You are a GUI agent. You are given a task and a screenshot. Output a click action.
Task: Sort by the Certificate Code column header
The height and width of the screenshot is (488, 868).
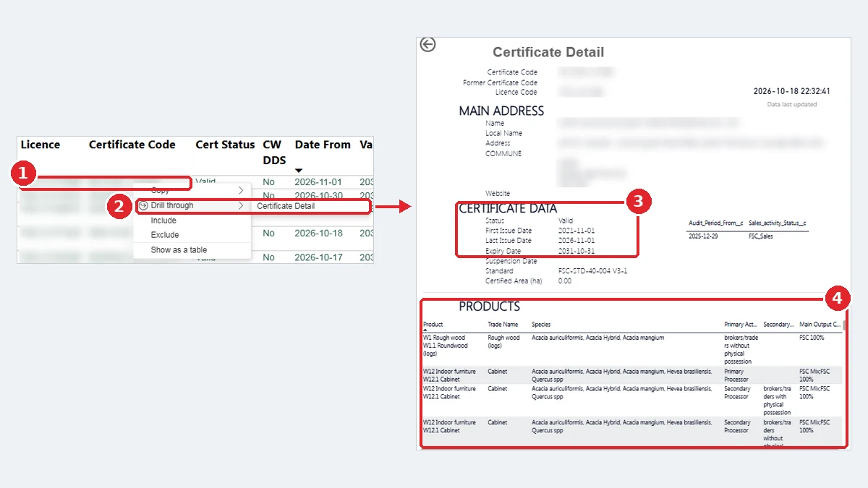132,145
